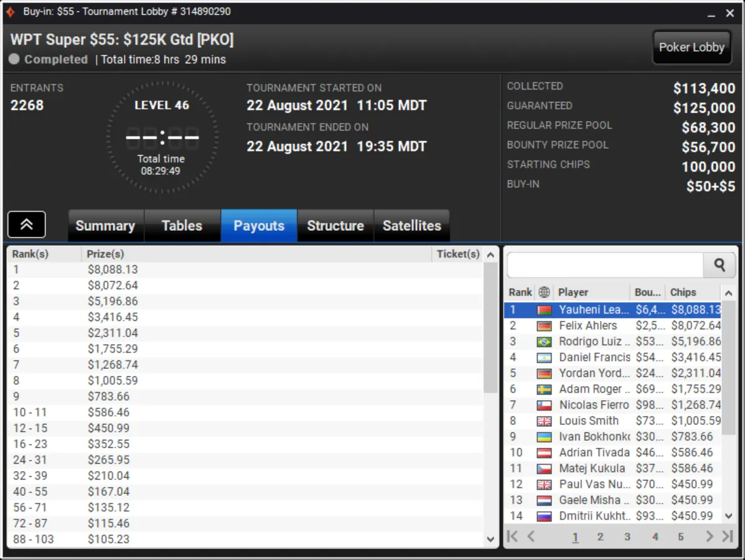Viewport: 745px width, 560px height.
Task: Click the partypoker diamond logo icon
Action: [x=10, y=11]
